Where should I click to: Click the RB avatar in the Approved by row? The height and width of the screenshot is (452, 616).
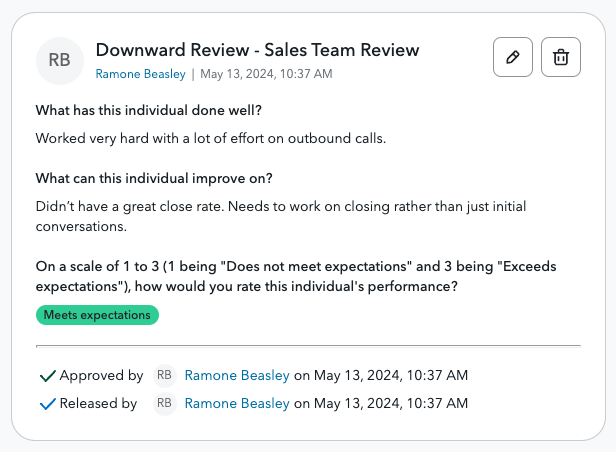[x=164, y=376]
